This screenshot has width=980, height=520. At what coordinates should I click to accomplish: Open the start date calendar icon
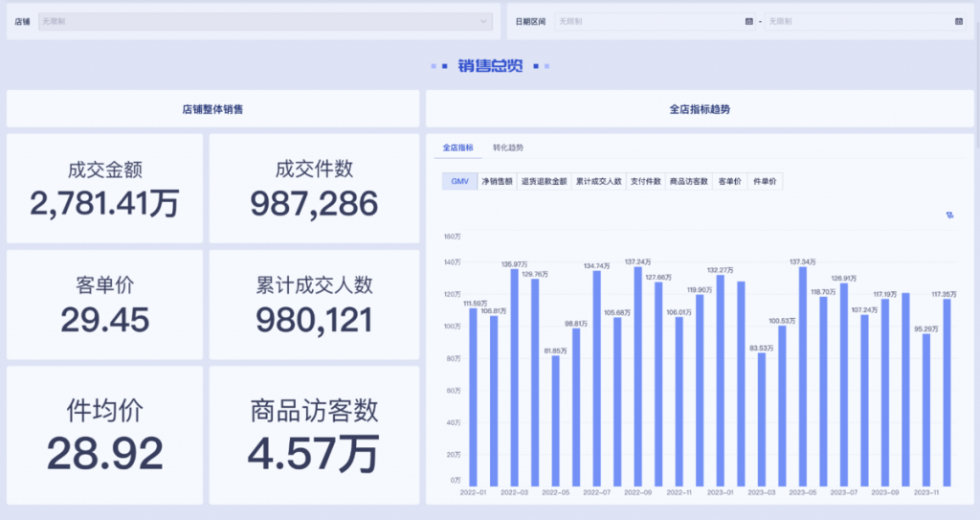coord(748,21)
